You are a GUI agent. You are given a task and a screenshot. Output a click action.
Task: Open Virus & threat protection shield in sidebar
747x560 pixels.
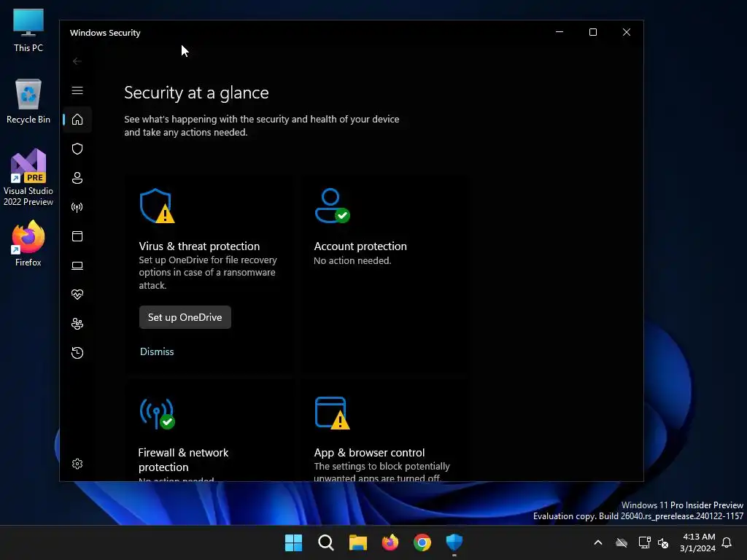(77, 149)
